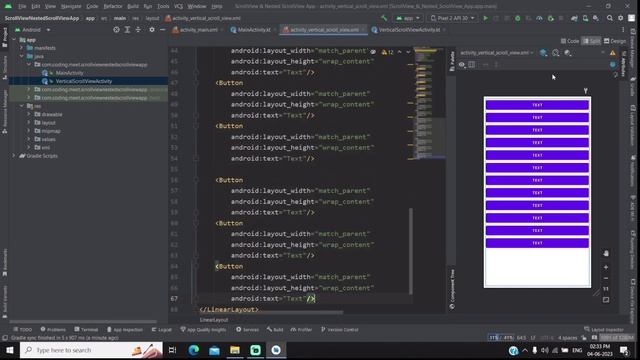Click Expand All icon in Project panel header
The width and height of the screenshot is (640, 360).
pyautogui.click(x=127, y=30)
